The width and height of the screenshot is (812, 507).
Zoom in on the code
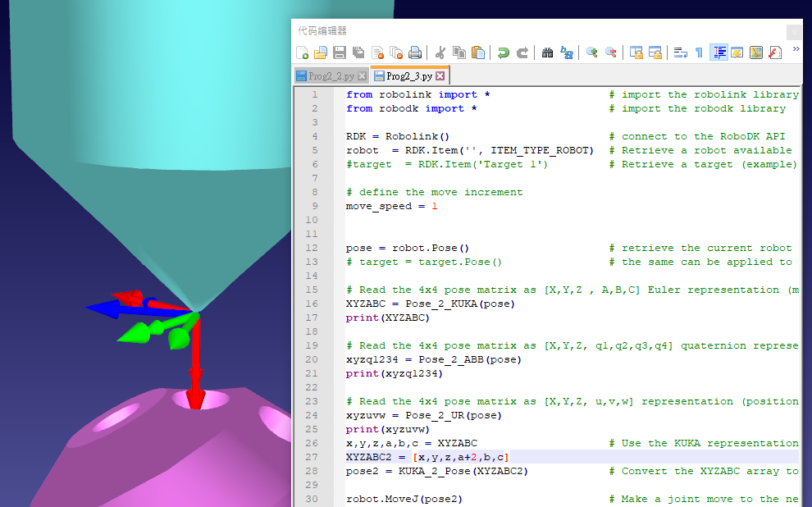click(591, 53)
